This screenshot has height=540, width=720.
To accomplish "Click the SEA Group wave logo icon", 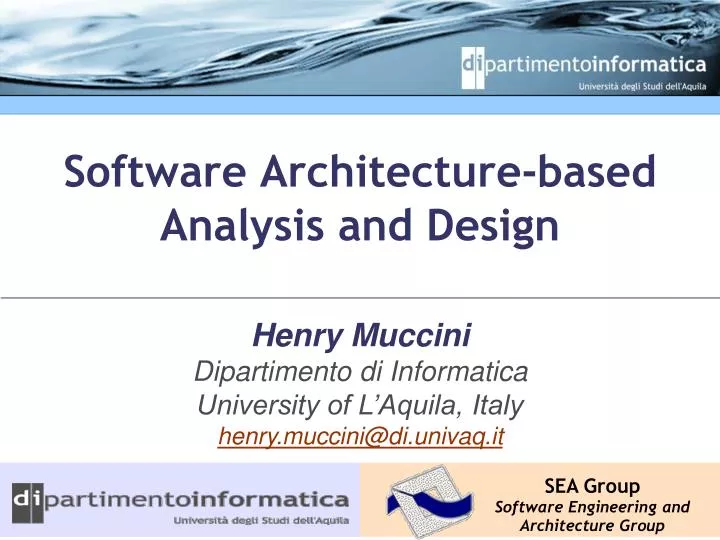I will pyautogui.click(x=430, y=501).
